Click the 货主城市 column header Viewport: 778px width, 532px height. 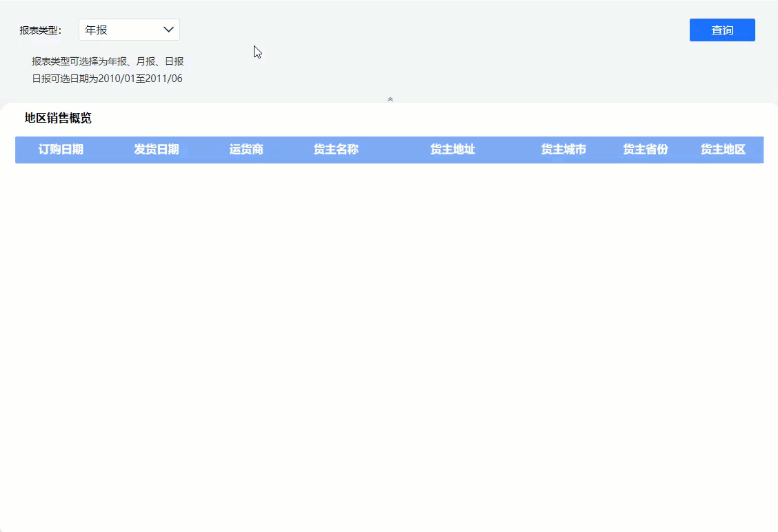563,150
